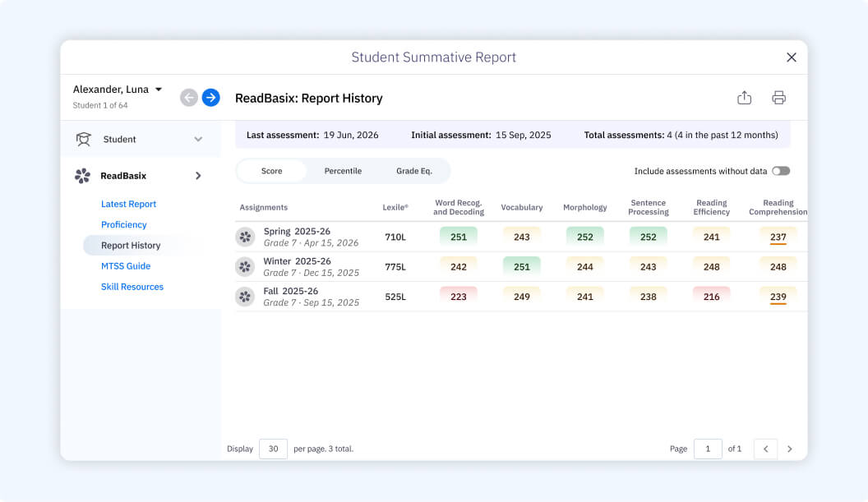Click the Display per page input field
This screenshot has width=868, height=502.
pyautogui.click(x=273, y=449)
